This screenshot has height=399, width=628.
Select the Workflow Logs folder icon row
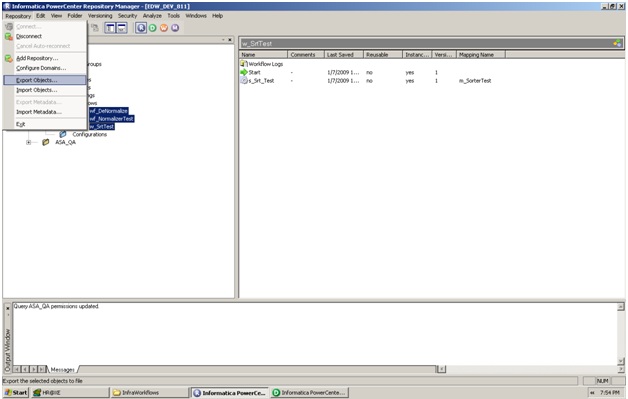pyautogui.click(x=262, y=64)
